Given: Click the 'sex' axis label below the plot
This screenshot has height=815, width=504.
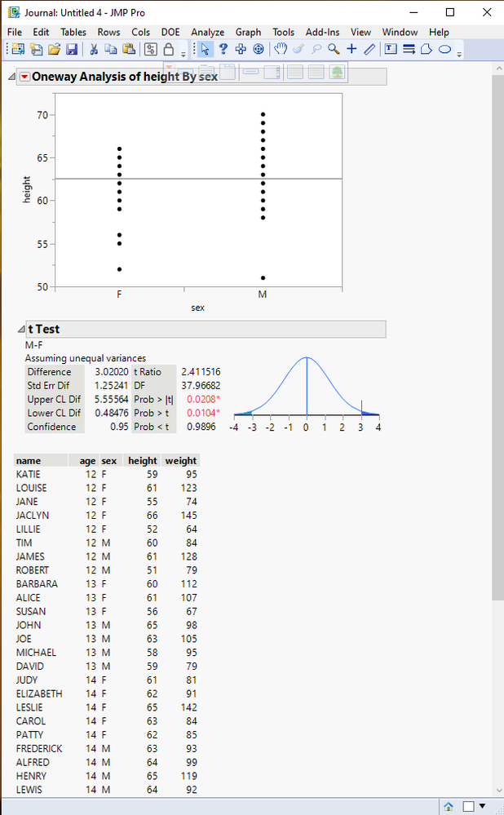Looking at the screenshot, I should [x=198, y=308].
